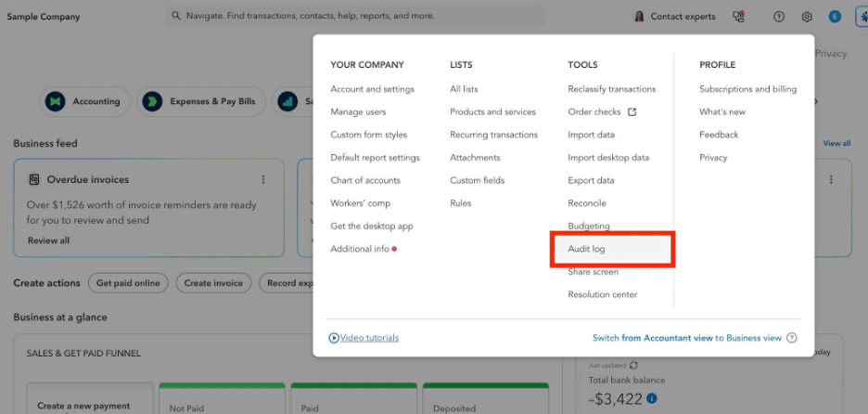Open What's new
This screenshot has width=868, height=414.
click(x=722, y=112)
